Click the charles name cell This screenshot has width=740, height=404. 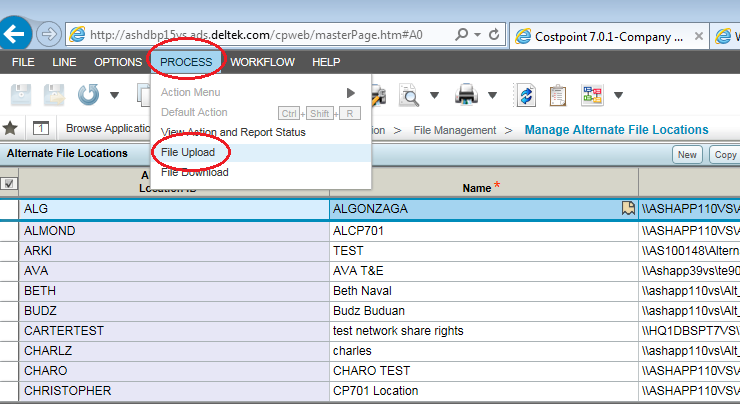(x=483, y=351)
